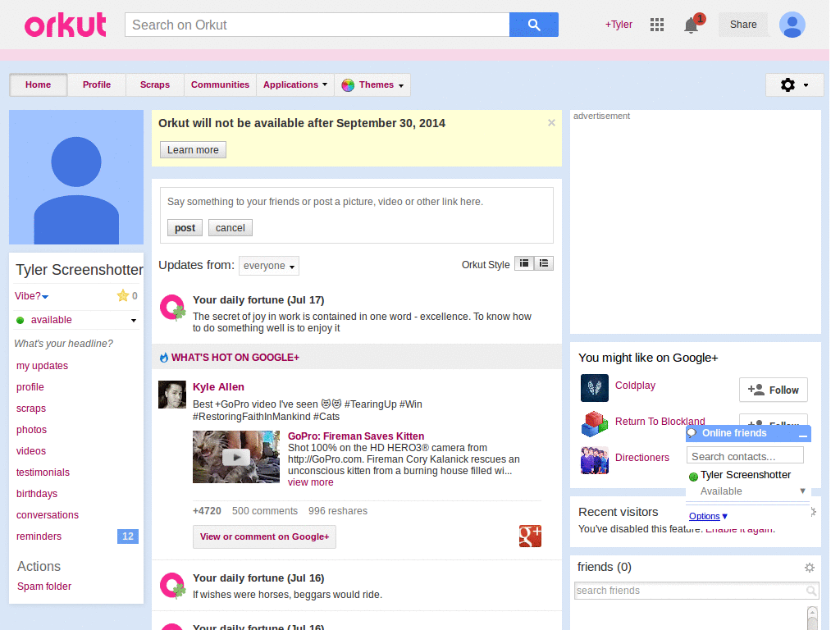
Task: Click the Learn more button
Action: click(193, 150)
